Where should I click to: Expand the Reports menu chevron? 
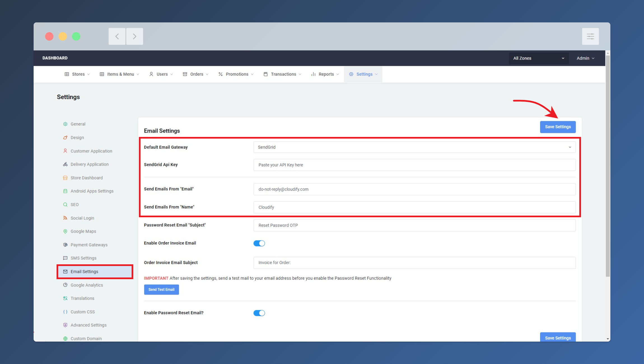click(x=338, y=74)
